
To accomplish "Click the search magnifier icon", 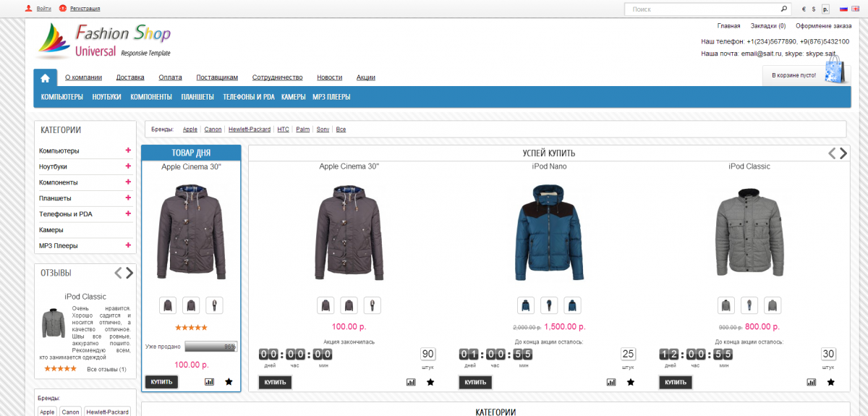I will [783, 9].
